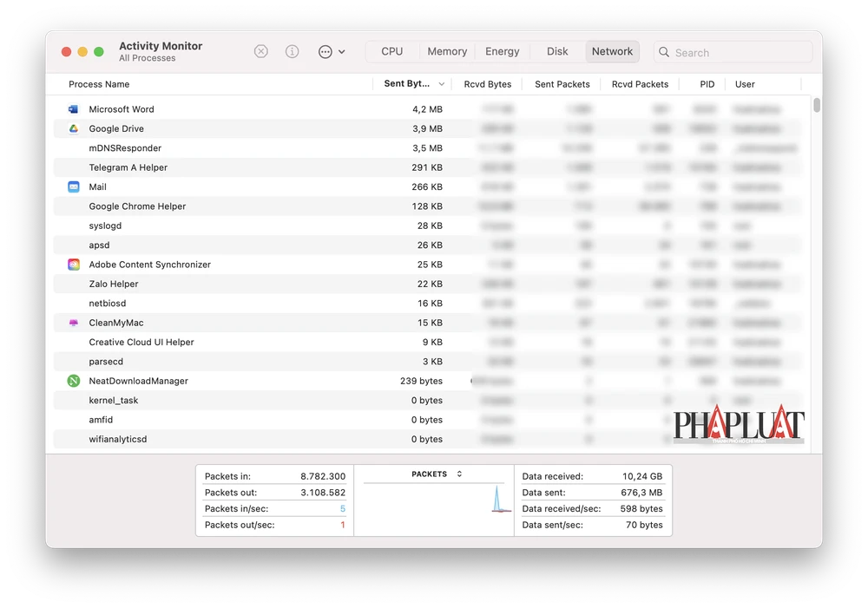Click the Adobe Content Synchronizer icon
868x608 pixels.
pos(74,265)
